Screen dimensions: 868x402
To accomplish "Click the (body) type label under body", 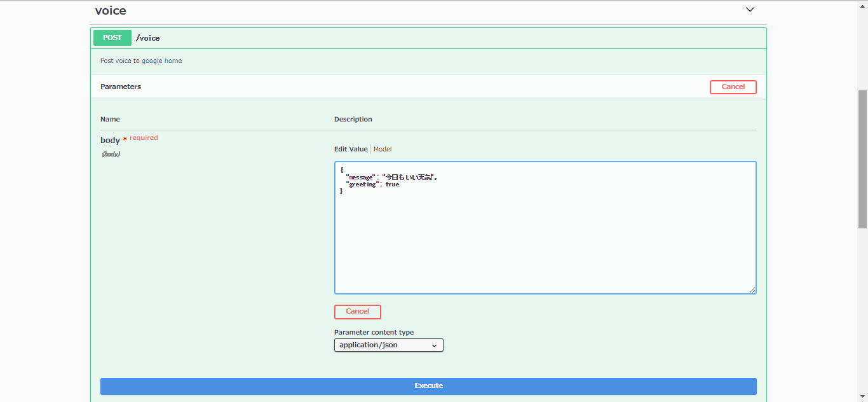I will (111, 153).
